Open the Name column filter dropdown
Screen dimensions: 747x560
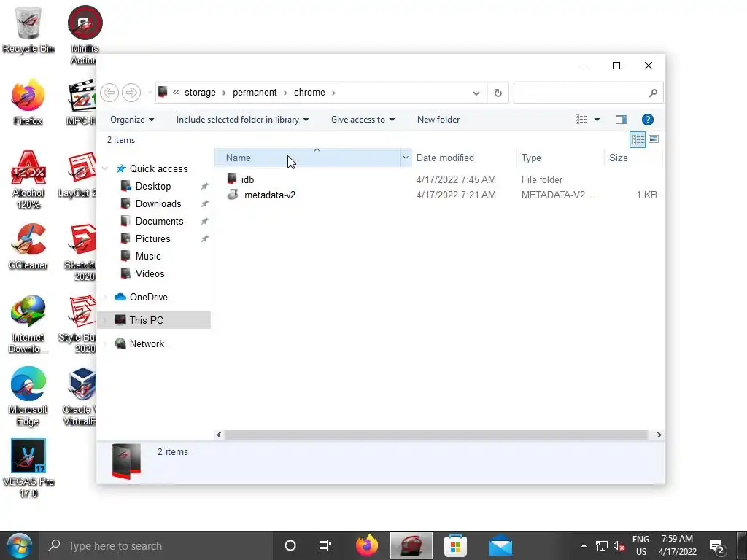point(406,157)
